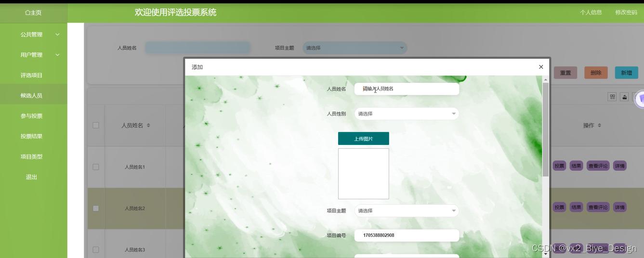Expand the 用户管理 sidebar menu
Viewport: 644px width, 258px height.
pos(34,55)
